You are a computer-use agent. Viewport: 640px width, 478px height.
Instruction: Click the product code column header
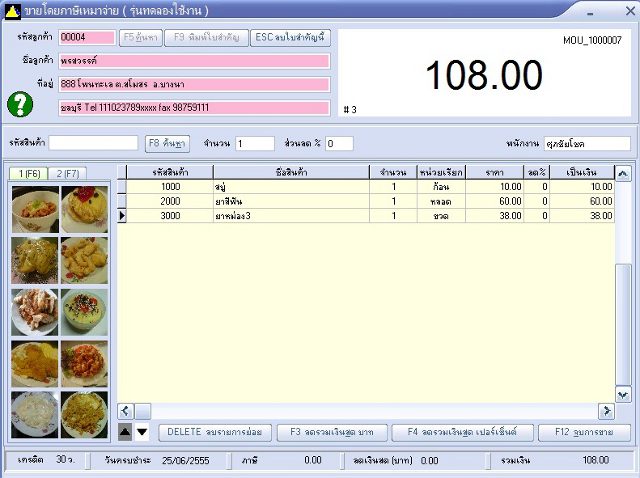pos(170,173)
